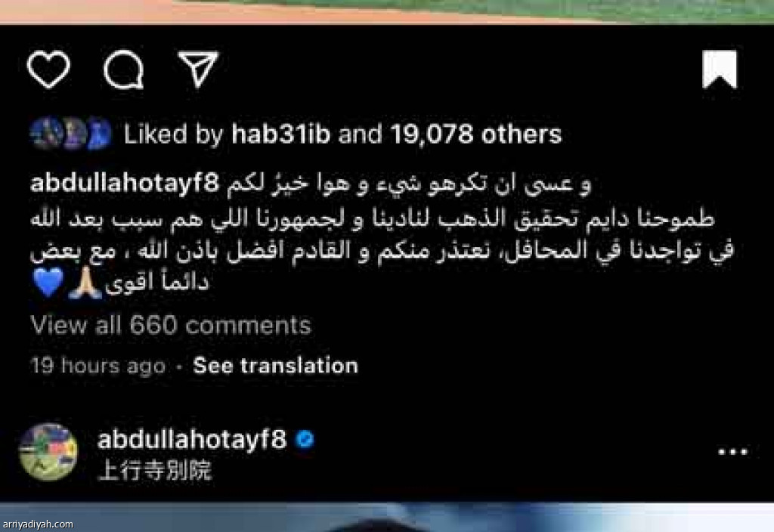This screenshot has height=532, width=774.
Task: View the 19,078 others who liked
Action: tap(476, 135)
